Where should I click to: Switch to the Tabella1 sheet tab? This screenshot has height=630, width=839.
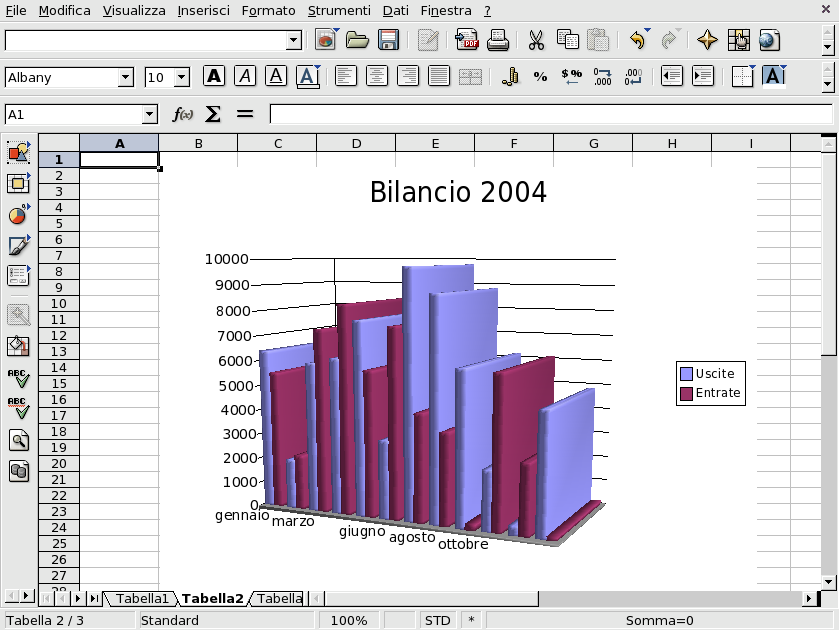(141, 598)
